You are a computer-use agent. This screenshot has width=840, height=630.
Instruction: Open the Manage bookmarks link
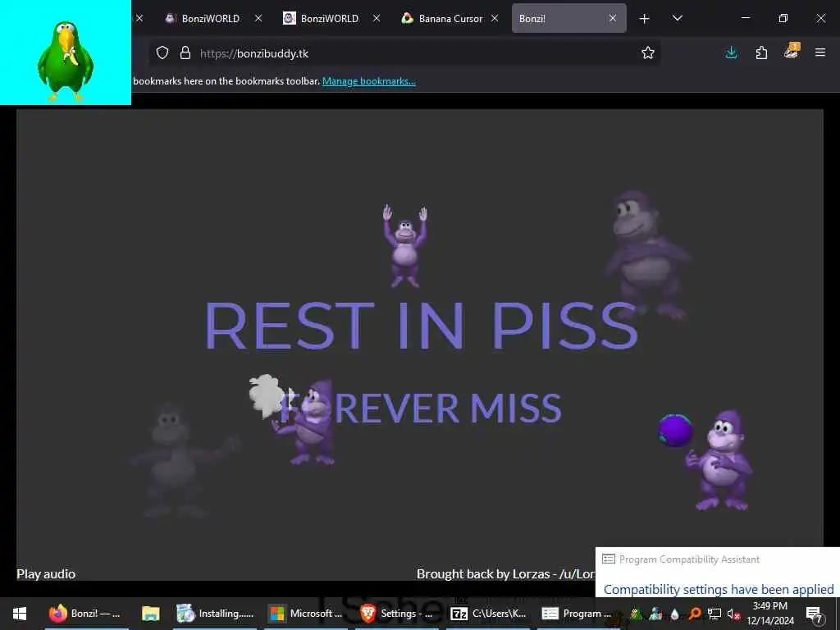[368, 81]
